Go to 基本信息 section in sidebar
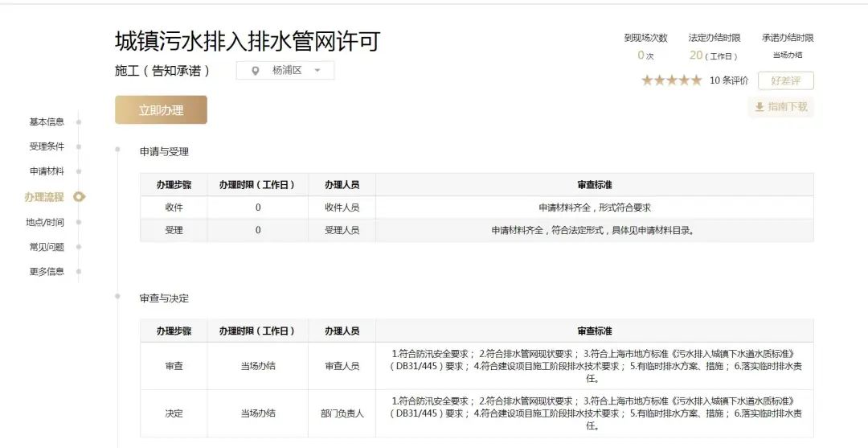 (47, 122)
